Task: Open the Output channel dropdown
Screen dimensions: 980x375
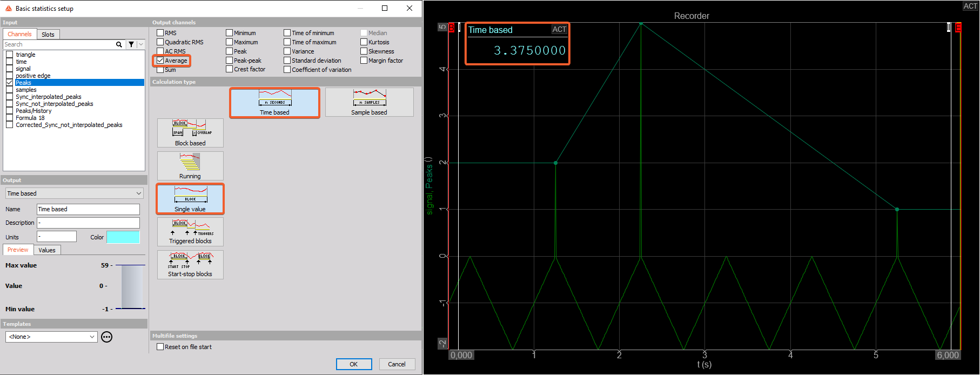Action: (74, 193)
